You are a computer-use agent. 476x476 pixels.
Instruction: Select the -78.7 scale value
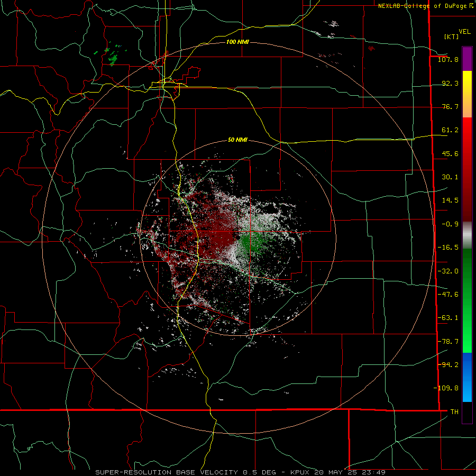pyautogui.click(x=448, y=342)
